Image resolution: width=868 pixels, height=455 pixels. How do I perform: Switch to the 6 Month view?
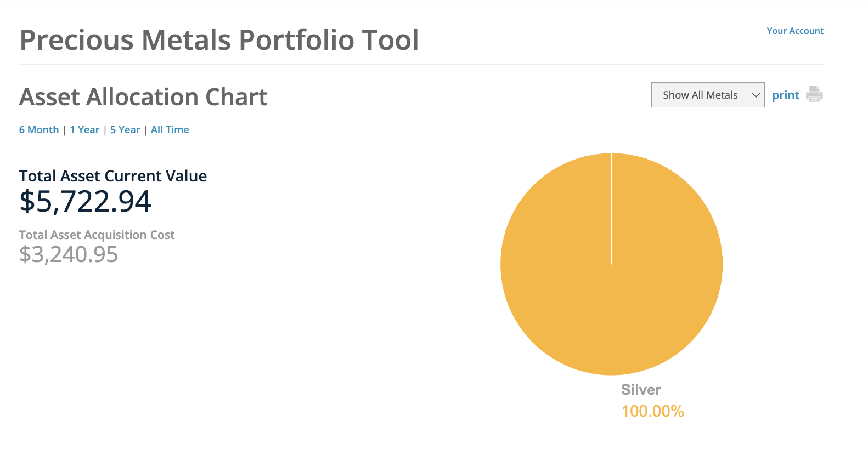pyautogui.click(x=38, y=129)
